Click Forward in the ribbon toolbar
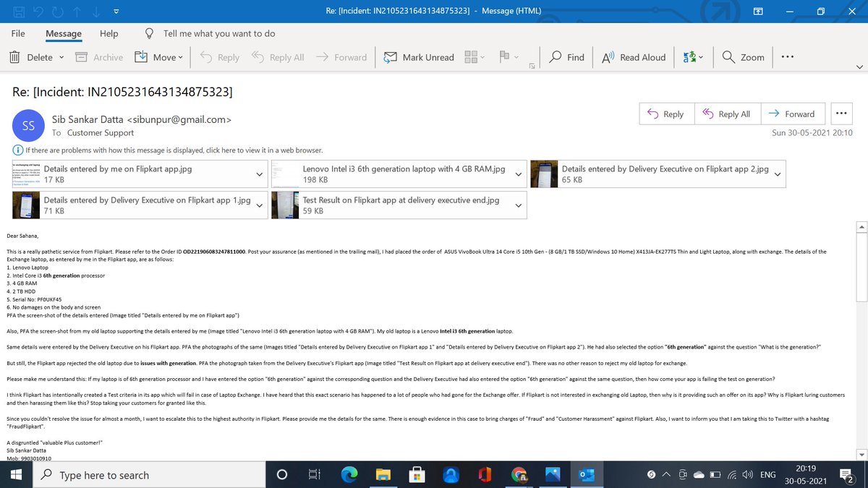 click(341, 57)
